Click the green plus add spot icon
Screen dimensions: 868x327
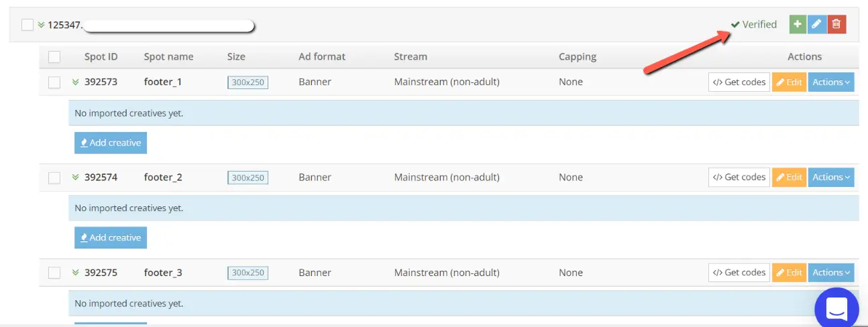798,24
